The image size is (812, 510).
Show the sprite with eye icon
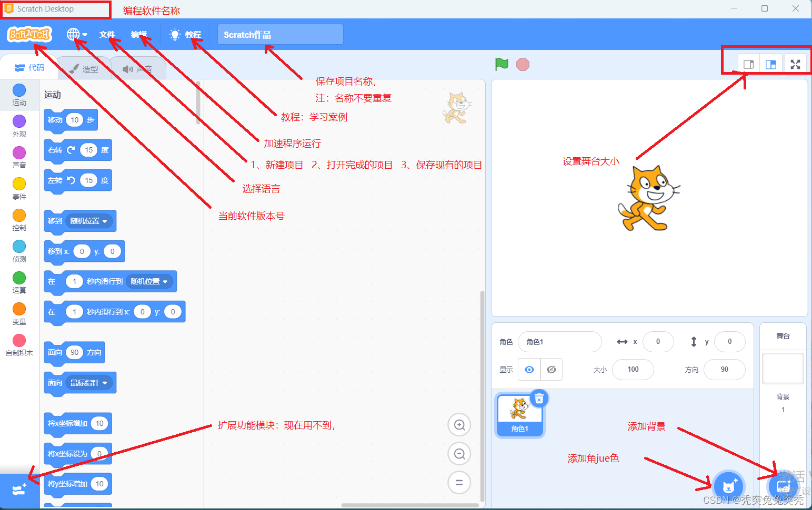pos(529,370)
